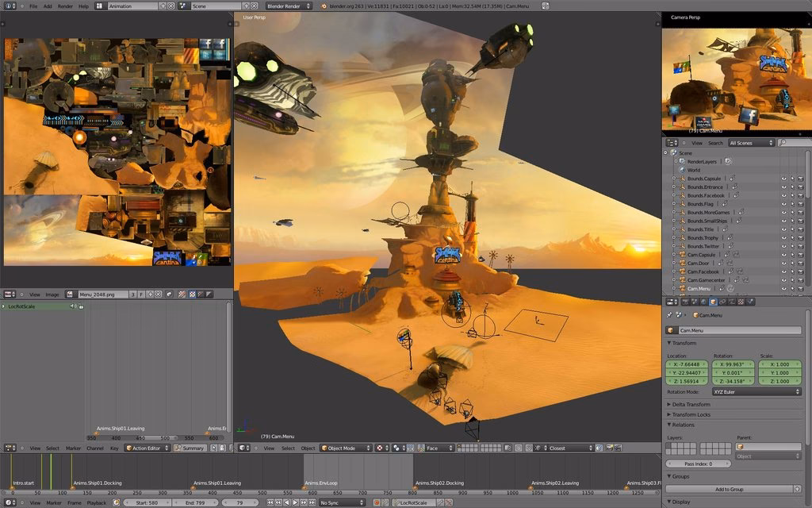Open the Render menu
812x508 pixels.
tap(65, 6)
